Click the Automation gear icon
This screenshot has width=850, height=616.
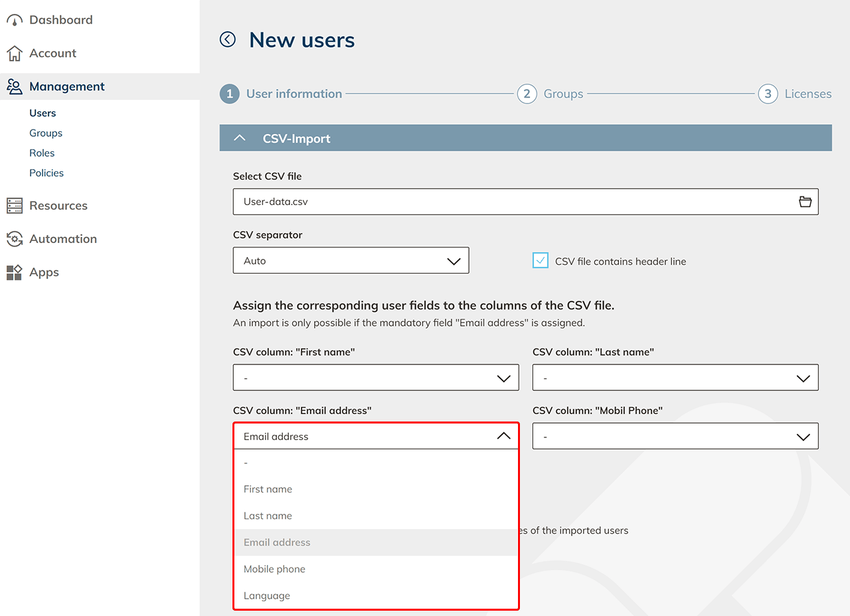coord(14,239)
